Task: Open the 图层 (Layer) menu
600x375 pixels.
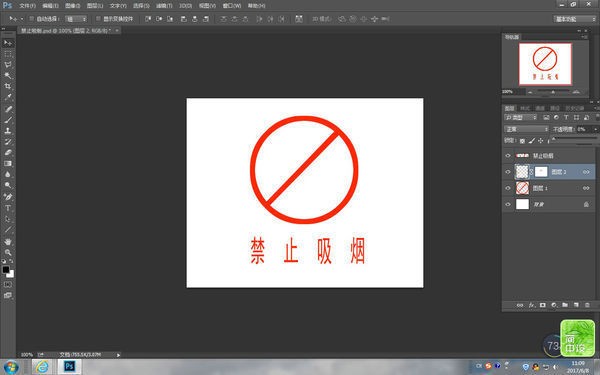Action: pos(95,6)
